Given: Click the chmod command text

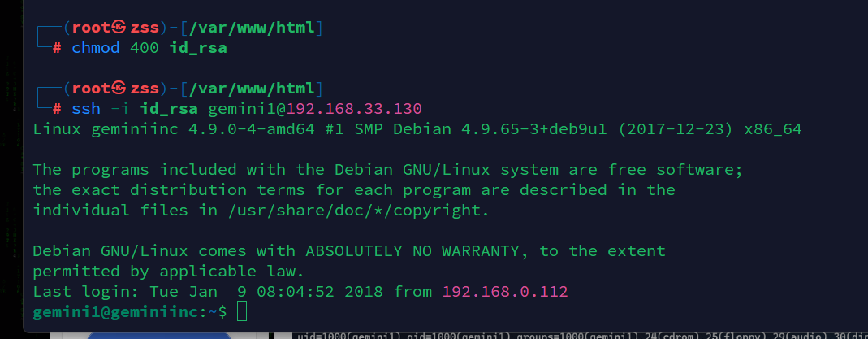Looking at the screenshot, I should pos(96,49).
